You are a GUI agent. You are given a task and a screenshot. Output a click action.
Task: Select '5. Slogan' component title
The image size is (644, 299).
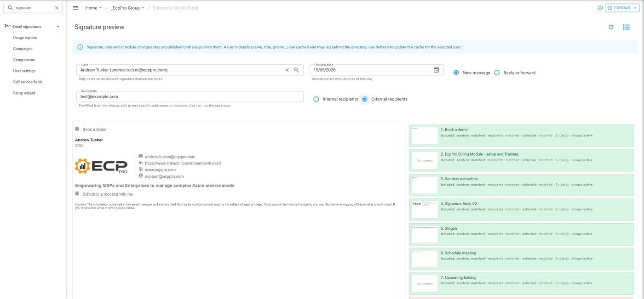tap(449, 228)
